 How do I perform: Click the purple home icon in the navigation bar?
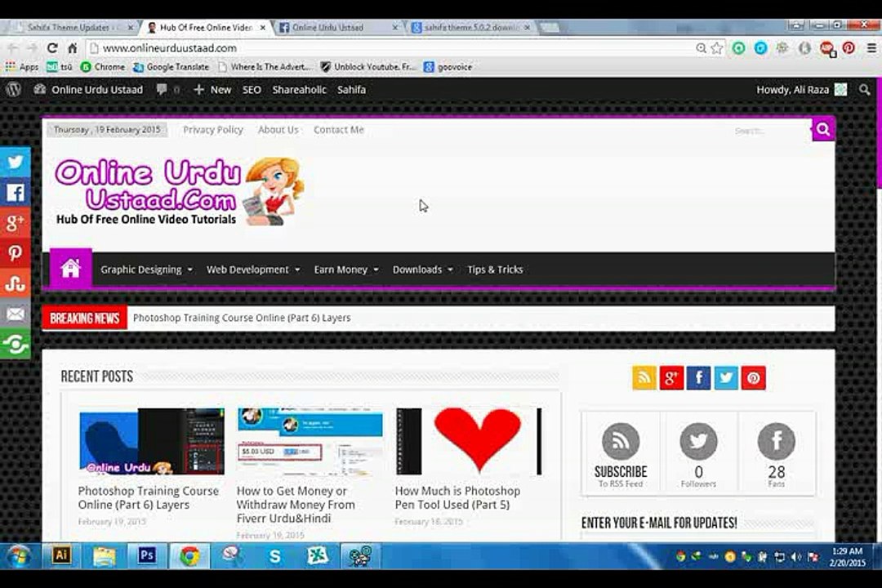tap(71, 269)
